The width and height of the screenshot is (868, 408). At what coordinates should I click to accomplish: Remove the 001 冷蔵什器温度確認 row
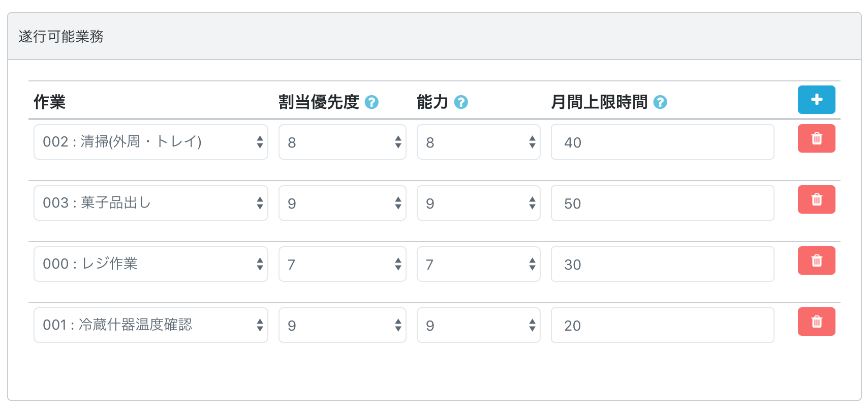[x=816, y=322]
